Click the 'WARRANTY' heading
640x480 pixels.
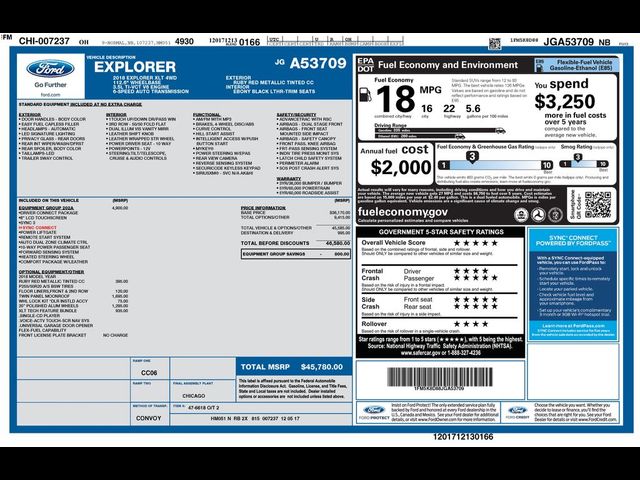(289, 179)
